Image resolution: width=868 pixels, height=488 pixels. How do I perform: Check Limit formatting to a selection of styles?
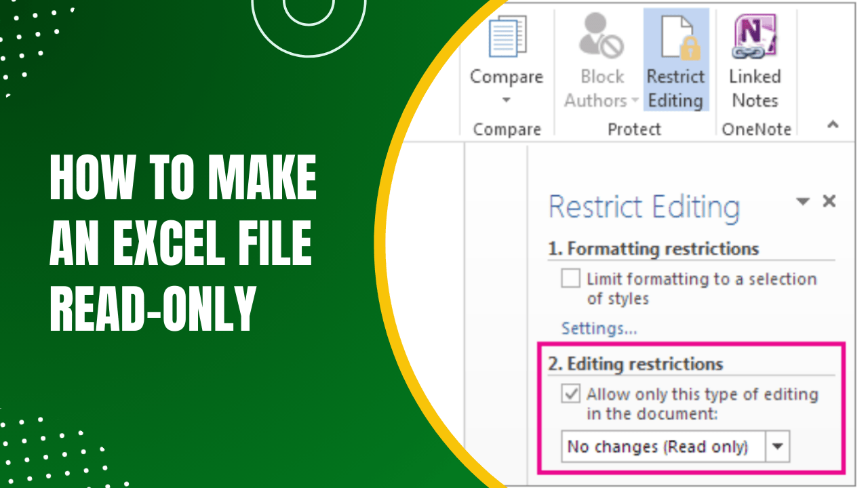coord(570,279)
